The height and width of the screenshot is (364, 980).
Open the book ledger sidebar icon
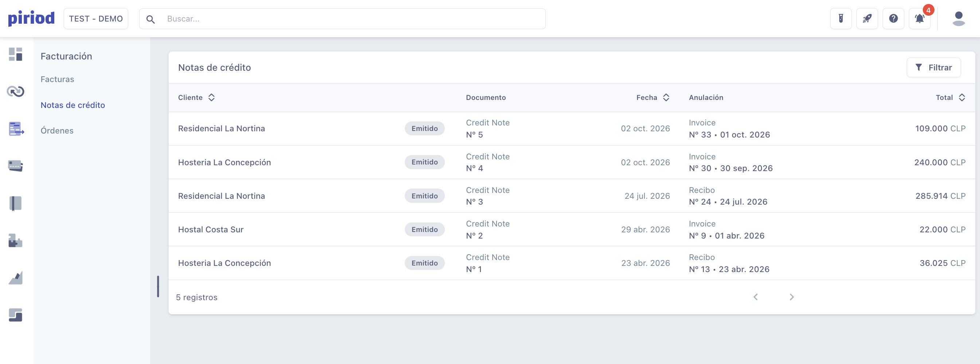(16, 203)
